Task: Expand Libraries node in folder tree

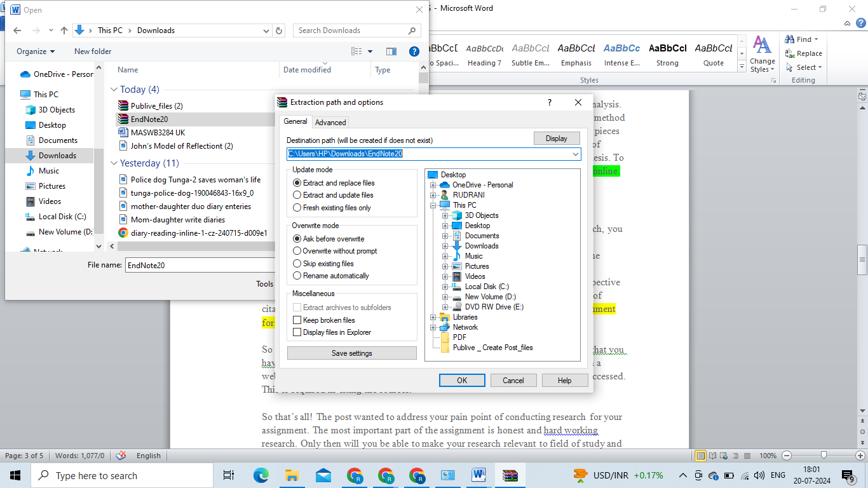Action: (x=433, y=317)
